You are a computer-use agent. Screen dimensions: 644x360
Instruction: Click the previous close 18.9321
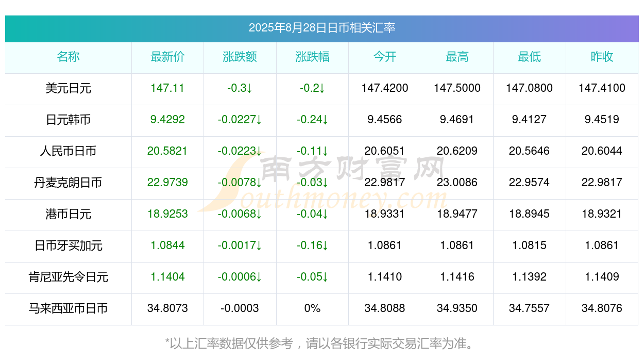pos(602,214)
